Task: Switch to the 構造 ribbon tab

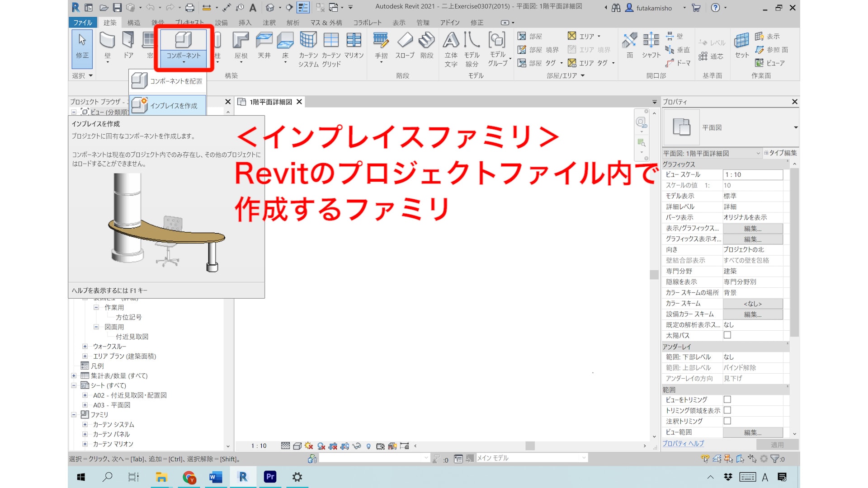Action: pyautogui.click(x=133, y=23)
